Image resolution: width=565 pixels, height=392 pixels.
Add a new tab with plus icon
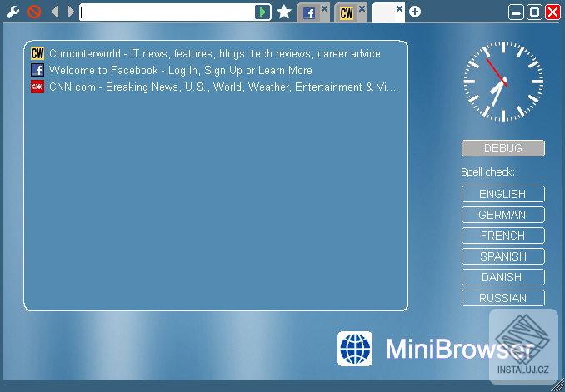pyautogui.click(x=415, y=12)
